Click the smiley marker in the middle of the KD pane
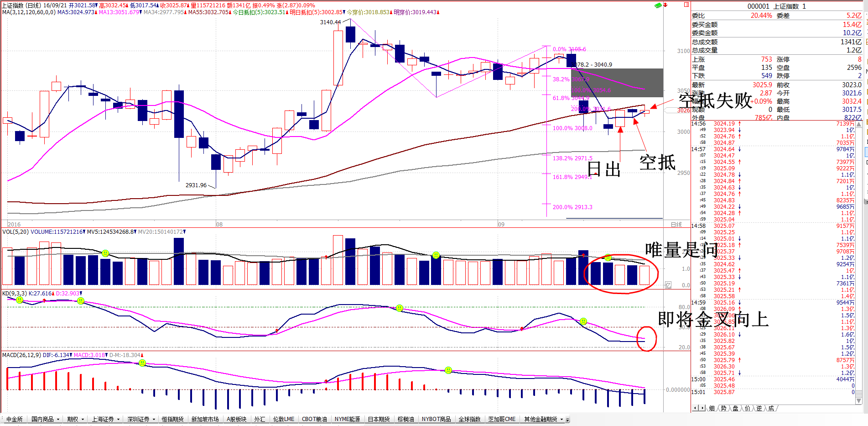 (400, 308)
